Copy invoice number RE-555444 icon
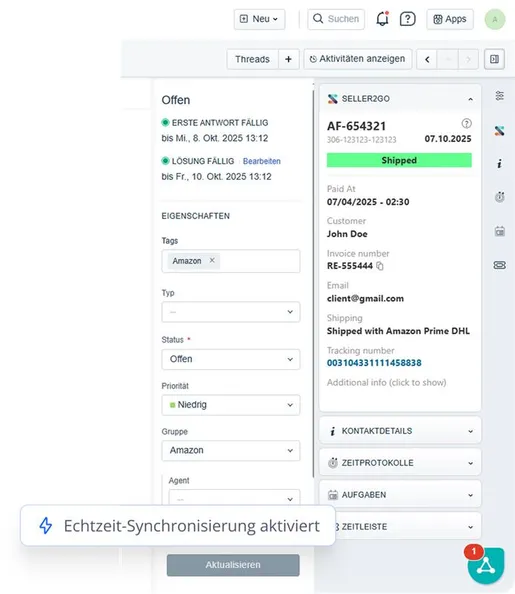This screenshot has width=515, height=594. pyautogui.click(x=380, y=266)
